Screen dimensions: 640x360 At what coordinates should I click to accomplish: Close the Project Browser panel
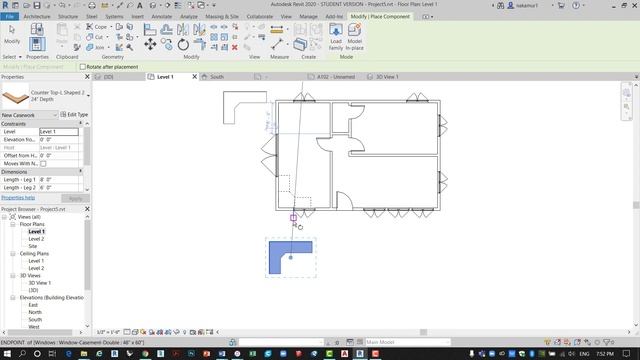tap(87, 209)
